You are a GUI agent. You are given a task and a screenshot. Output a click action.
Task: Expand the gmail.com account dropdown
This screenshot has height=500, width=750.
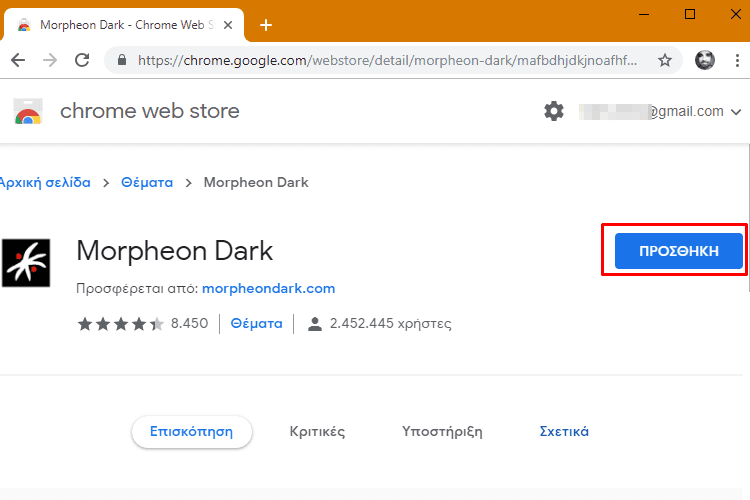736,112
